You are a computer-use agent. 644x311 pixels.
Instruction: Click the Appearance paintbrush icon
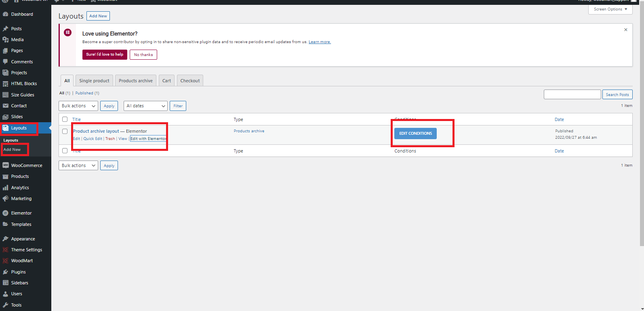pyautogui.click(x=6, y=239)
